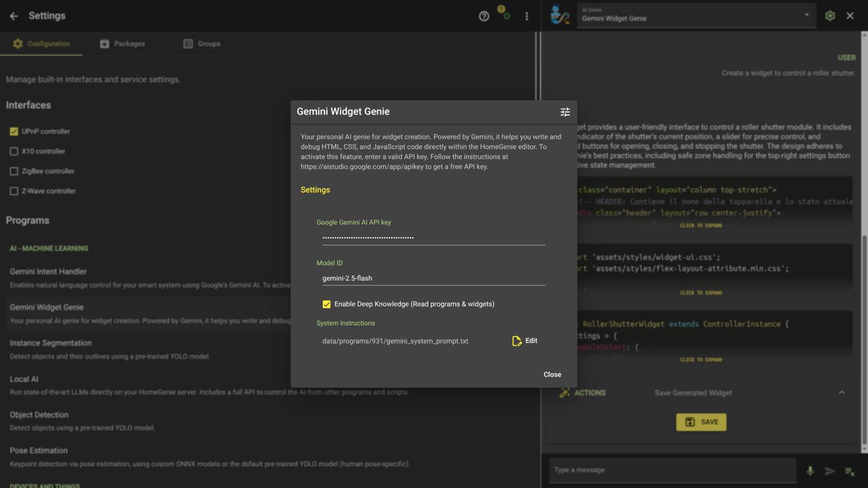Switch to the Groups tab
This screenshot has width=868, height=488.
[x=202, y=44]
